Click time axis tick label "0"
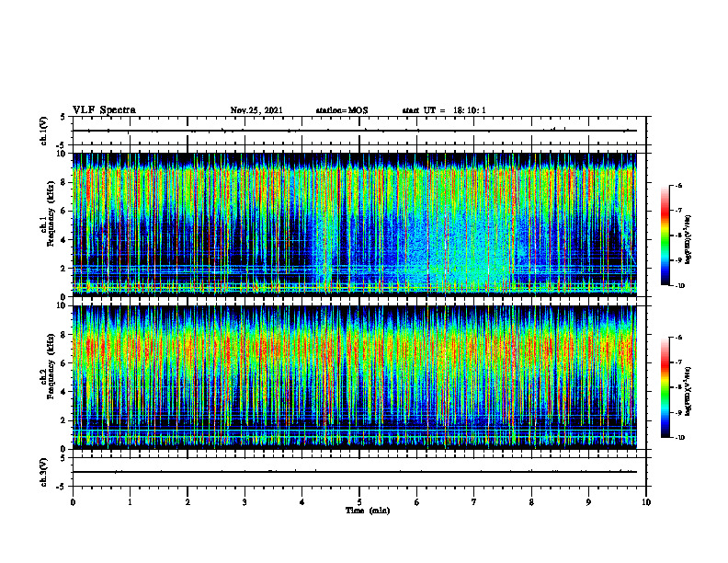728x563 pixels. point(73,502)
